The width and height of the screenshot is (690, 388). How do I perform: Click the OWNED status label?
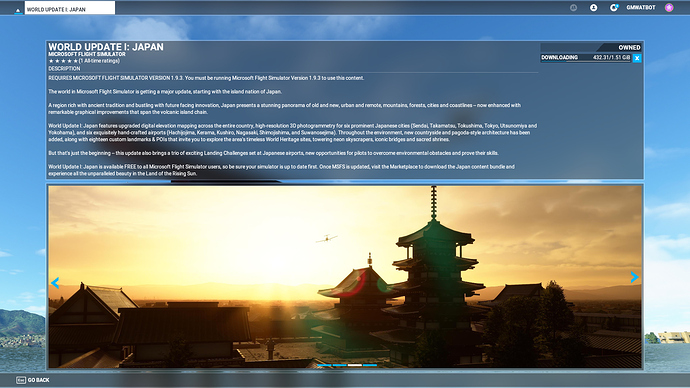point(629,48)
